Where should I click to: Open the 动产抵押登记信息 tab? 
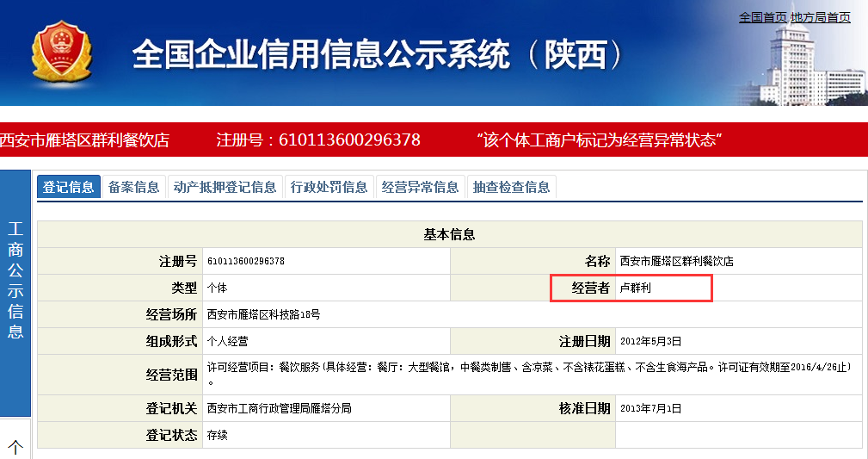[225, 187]
